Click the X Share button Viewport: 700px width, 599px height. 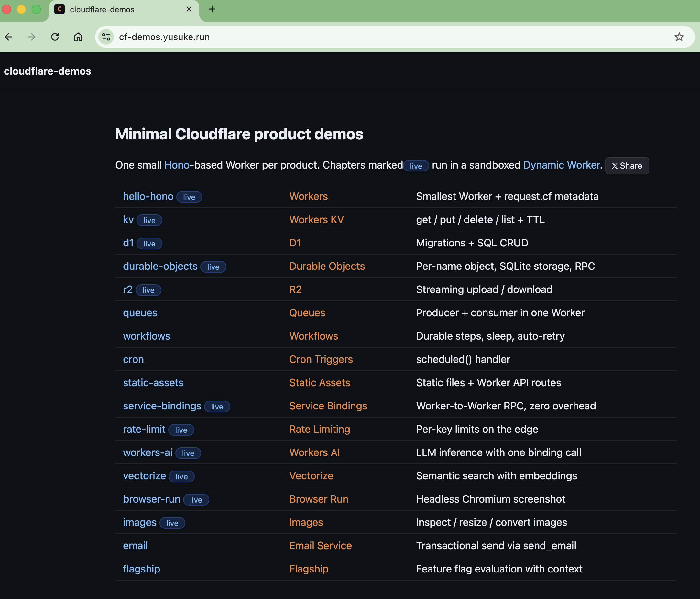(627, 166)
